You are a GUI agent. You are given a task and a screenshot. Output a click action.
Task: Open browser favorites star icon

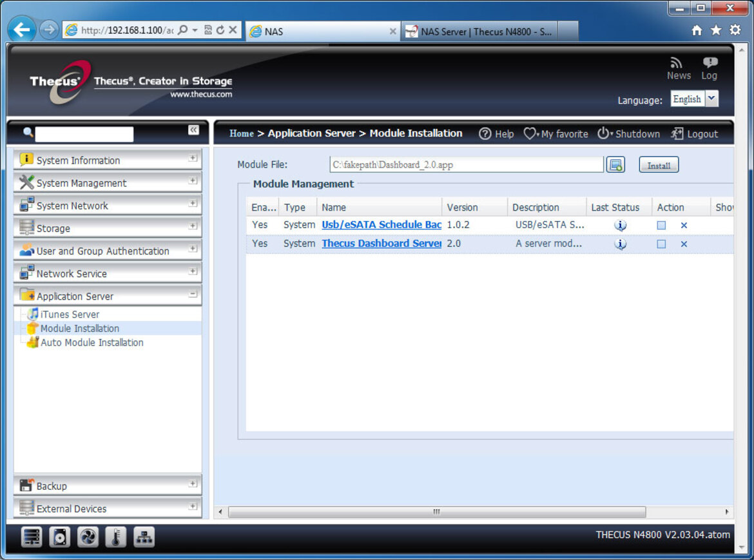[716, 30]
